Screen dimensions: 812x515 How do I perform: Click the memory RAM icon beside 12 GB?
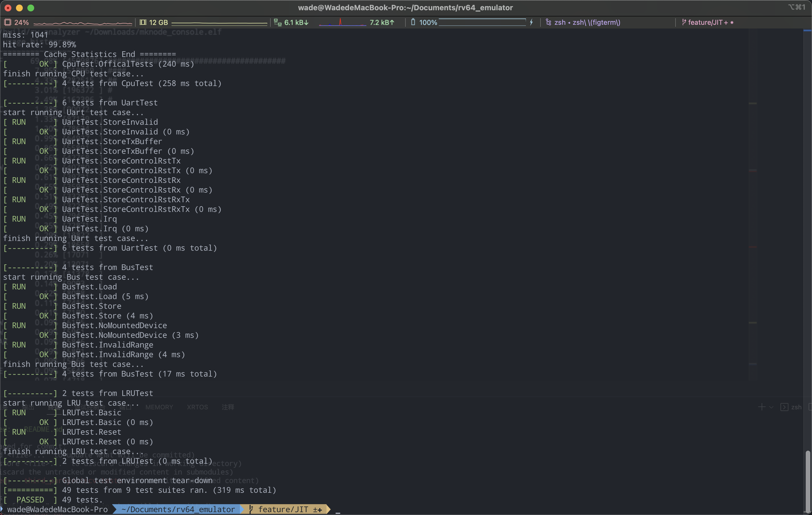click(x=143, y=23)
